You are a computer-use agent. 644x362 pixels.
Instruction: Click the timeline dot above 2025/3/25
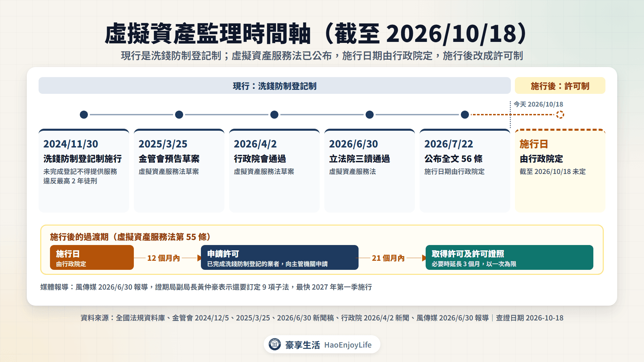179,115
